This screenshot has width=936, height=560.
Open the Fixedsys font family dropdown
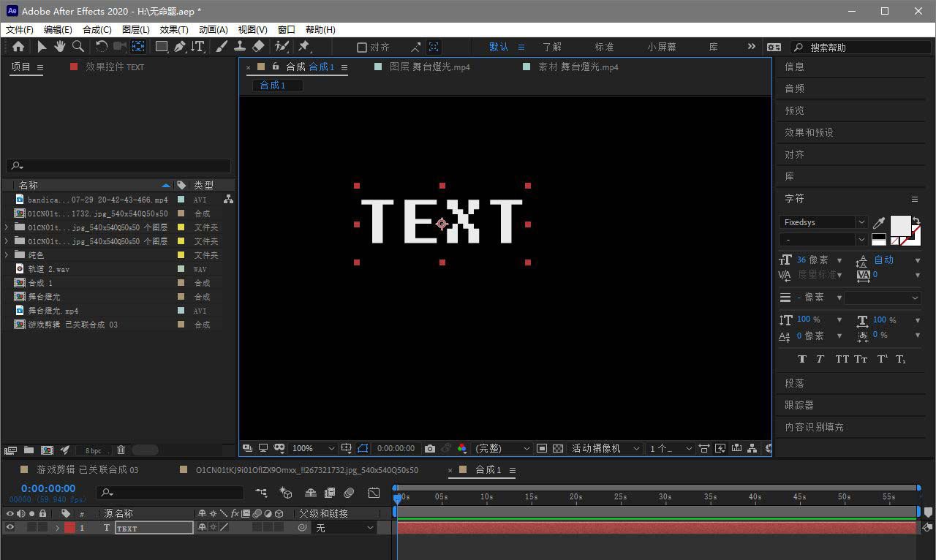click(861, 222)
